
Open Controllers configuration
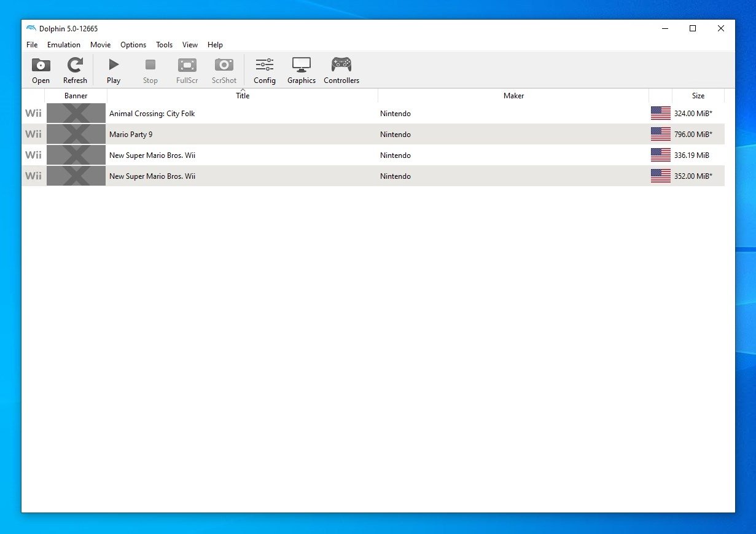[x=341, y=71]
